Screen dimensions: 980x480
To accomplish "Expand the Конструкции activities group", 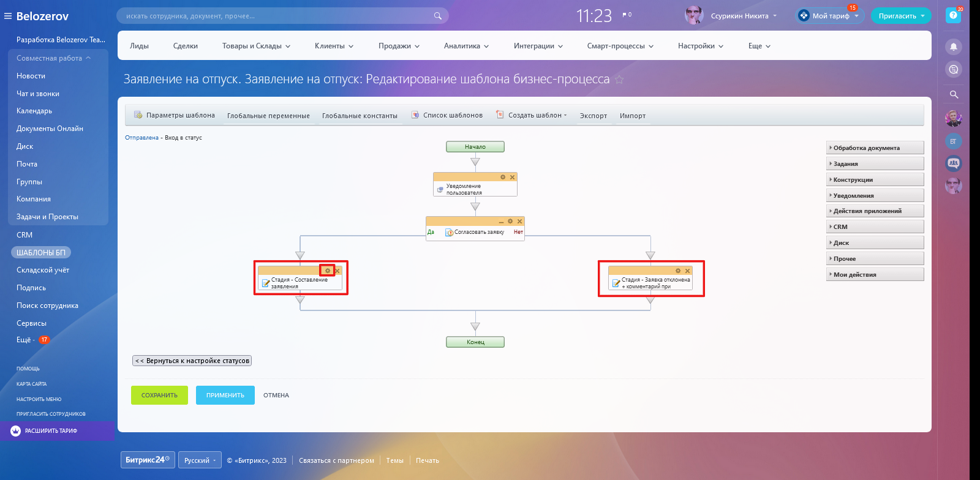I will (875, 180).
